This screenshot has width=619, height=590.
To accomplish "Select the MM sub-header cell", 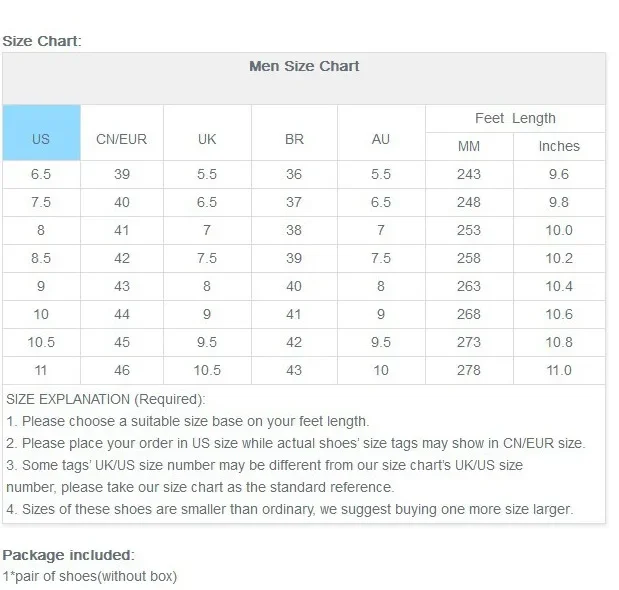I will pyautogui.click(x=469, y=146).
